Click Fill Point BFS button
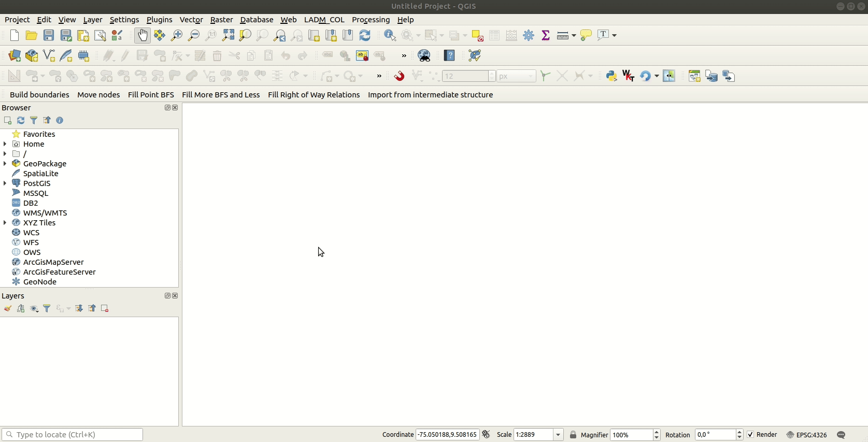The image size is (868, 442). pos(151,95)
